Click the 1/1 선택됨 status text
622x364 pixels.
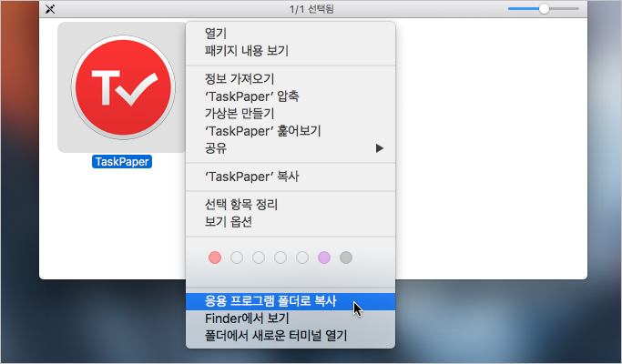tap(311, 9)
